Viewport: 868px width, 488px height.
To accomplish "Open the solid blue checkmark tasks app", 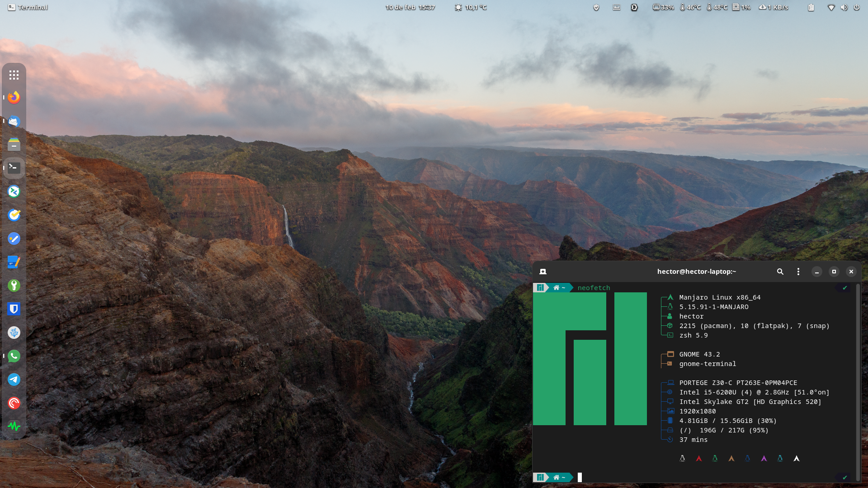I will coord(14,239).
